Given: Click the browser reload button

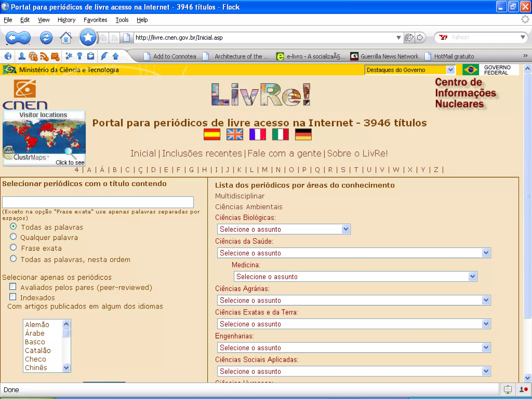Looking at the screenshot, I should click(x=46, y=38).
